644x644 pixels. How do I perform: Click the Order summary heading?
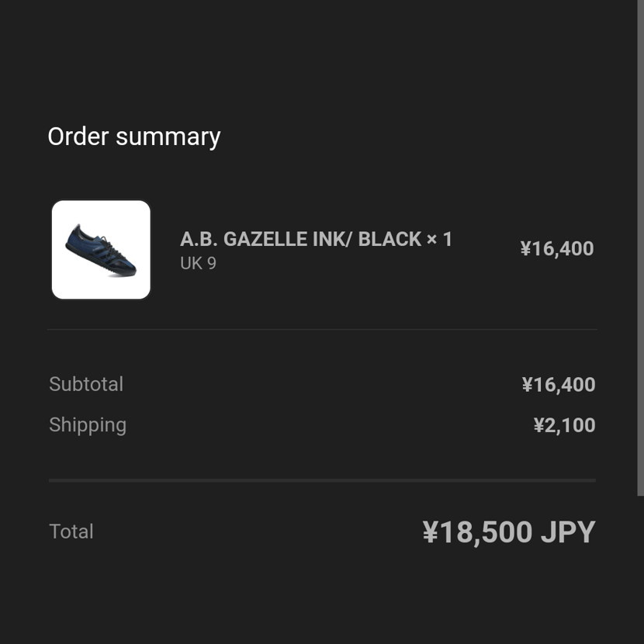(x=134, y=137)
